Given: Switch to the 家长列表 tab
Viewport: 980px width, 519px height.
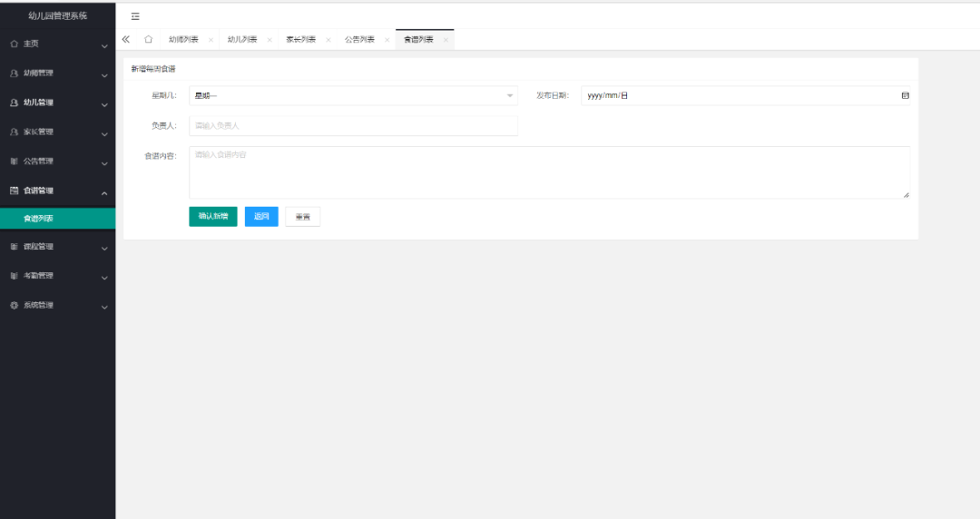Looking at the screenshot, I should coord(301,39).
